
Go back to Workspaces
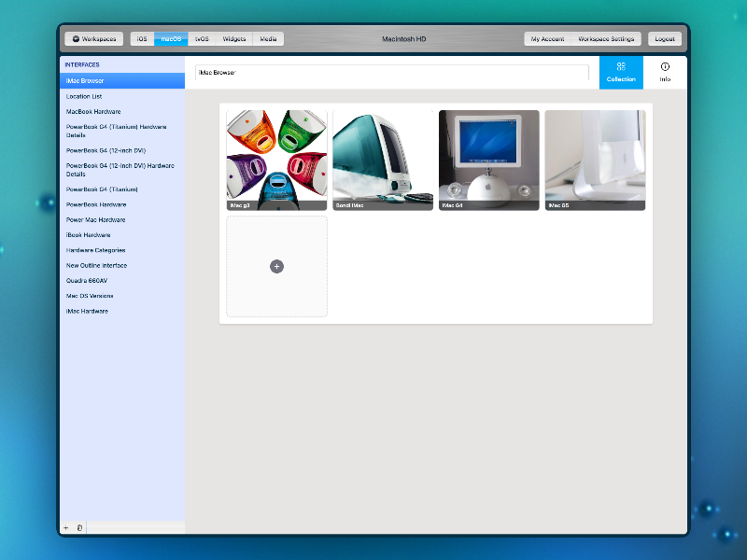(x=94, y=39)
